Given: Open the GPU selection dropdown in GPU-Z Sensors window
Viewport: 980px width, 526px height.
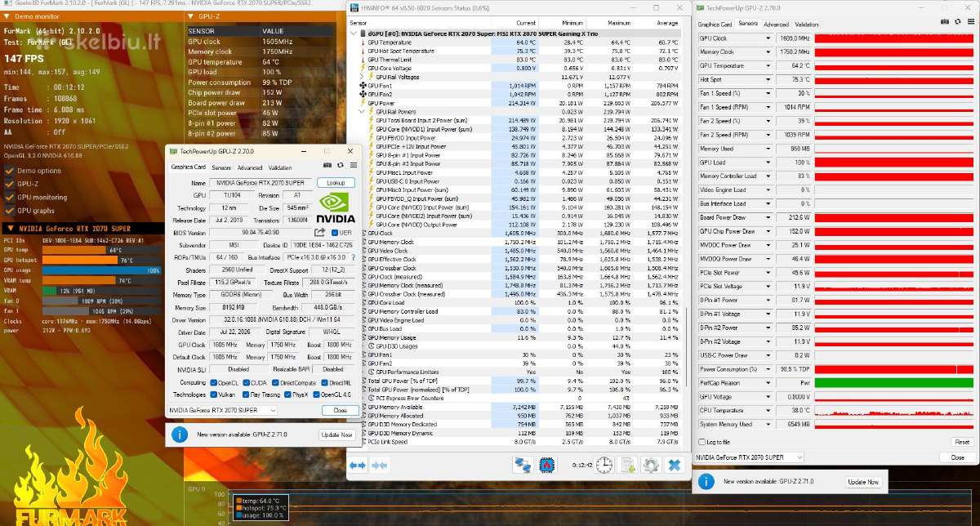Looking at the screenshot, I should [749, 457].
